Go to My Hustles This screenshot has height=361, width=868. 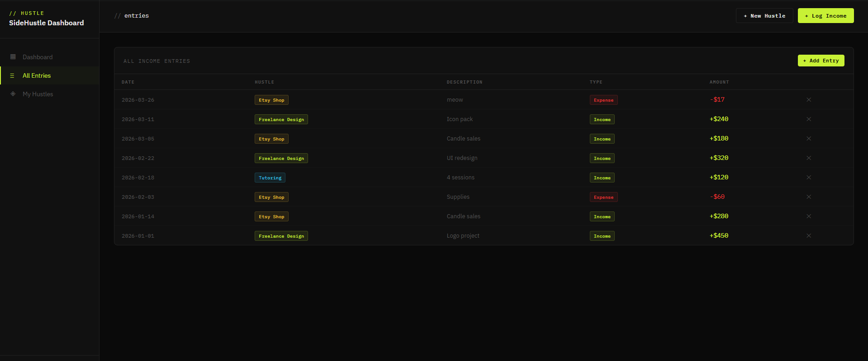click(x=49, y=94)
